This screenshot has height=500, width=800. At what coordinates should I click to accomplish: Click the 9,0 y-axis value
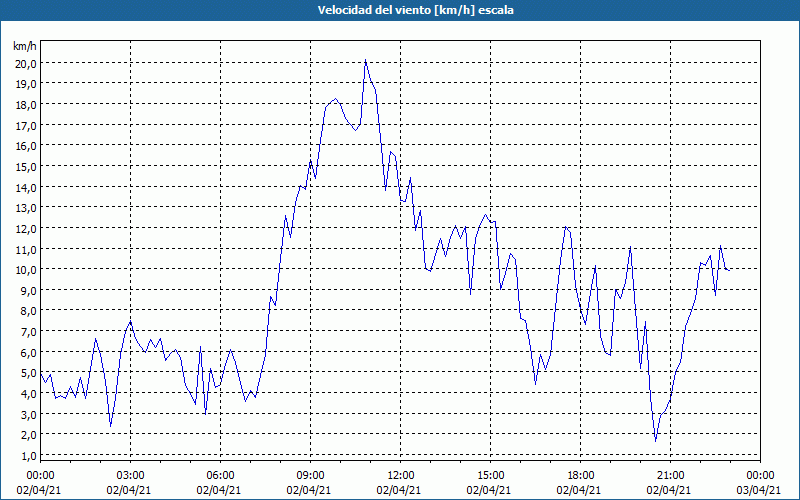[28, 290]
